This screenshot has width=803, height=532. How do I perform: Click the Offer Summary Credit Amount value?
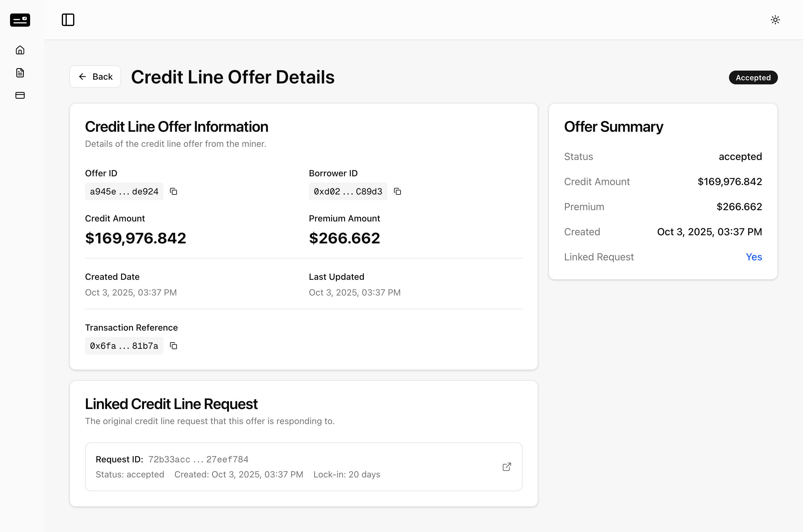[730, 182]
